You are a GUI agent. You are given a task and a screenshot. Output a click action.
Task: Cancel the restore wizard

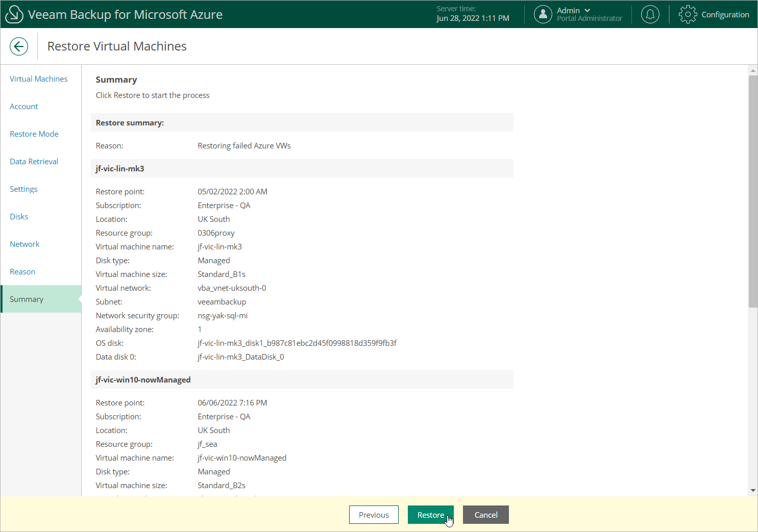[486, 515]
